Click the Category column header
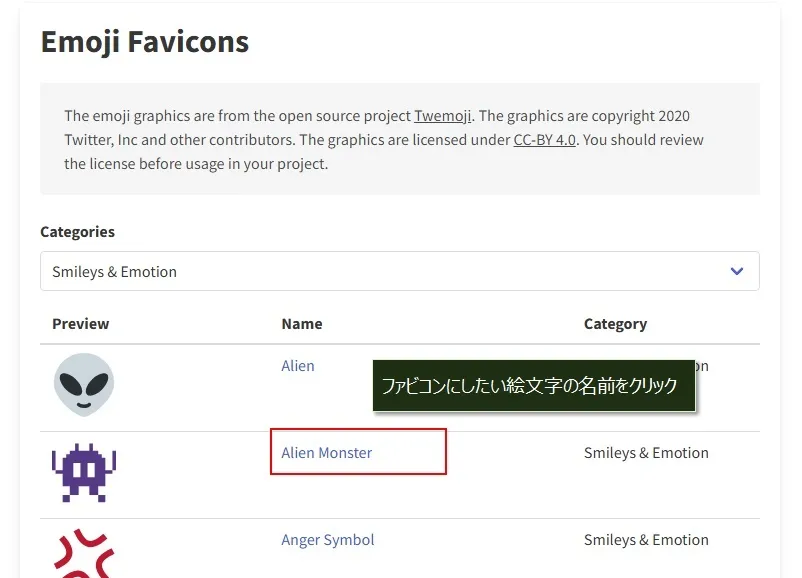The width and height of the screenshot is (802, 578). 615,324
